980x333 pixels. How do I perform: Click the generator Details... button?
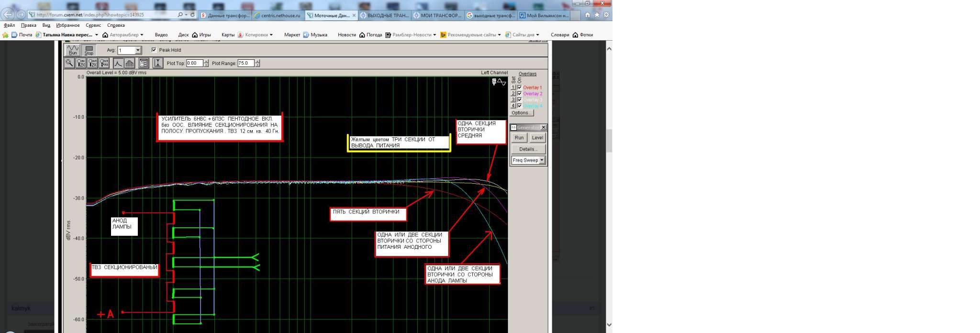point(528,149)
